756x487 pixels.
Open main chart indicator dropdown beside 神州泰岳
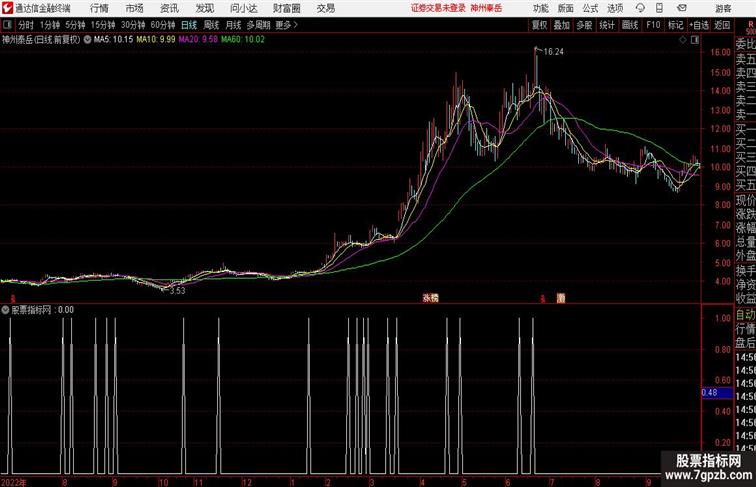point(87,40)
